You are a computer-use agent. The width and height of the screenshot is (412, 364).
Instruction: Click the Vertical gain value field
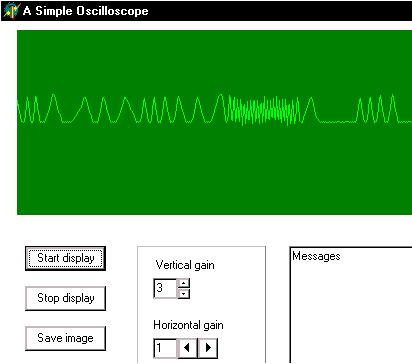[x=165, y=288]
